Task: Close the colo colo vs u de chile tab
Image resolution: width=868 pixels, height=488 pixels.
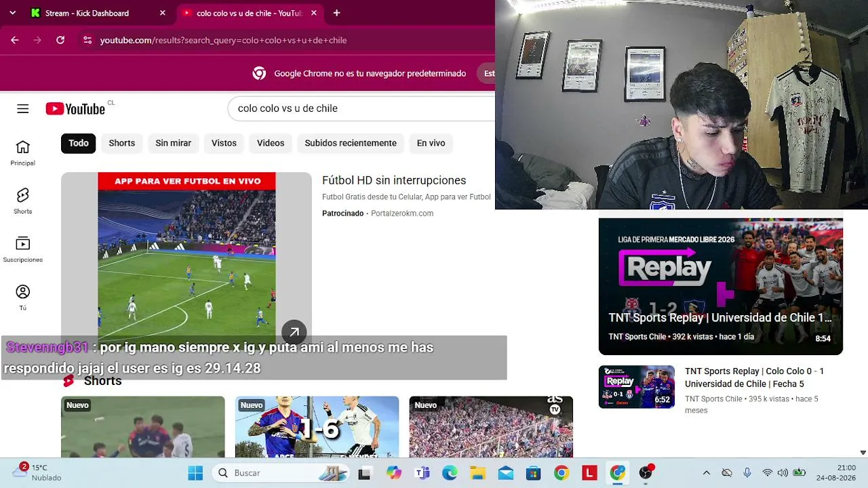Action: click(314, 13)
